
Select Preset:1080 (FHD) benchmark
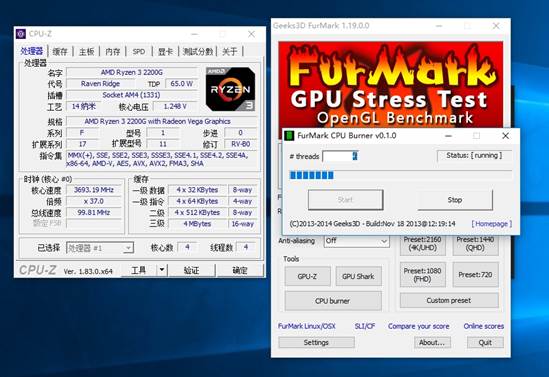(423, 275)
